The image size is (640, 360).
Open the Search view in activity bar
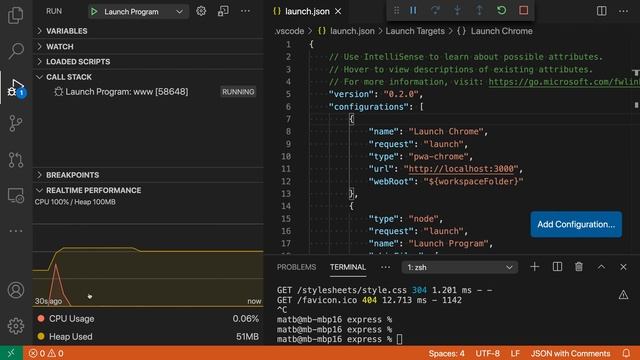(x=16, y=51)
